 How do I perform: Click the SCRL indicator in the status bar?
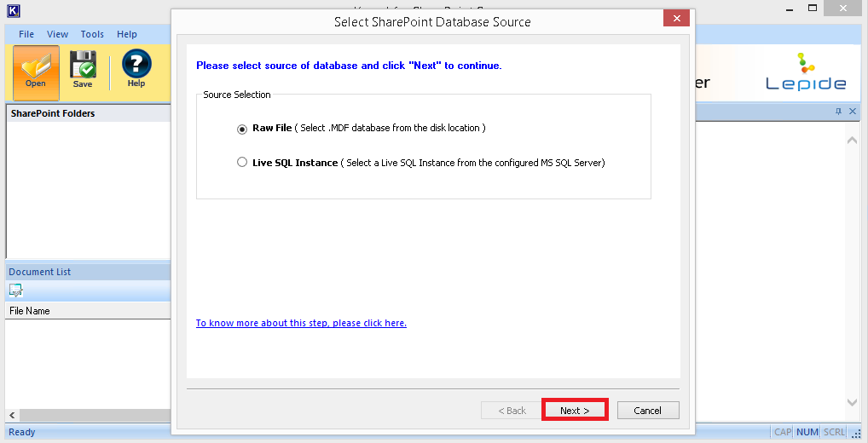(x=834, y=432)
